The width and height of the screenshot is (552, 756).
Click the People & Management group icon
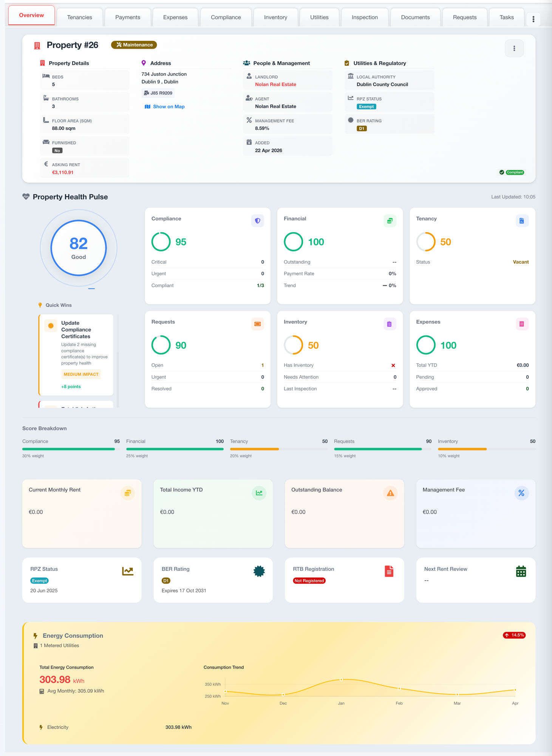[247, 63]
